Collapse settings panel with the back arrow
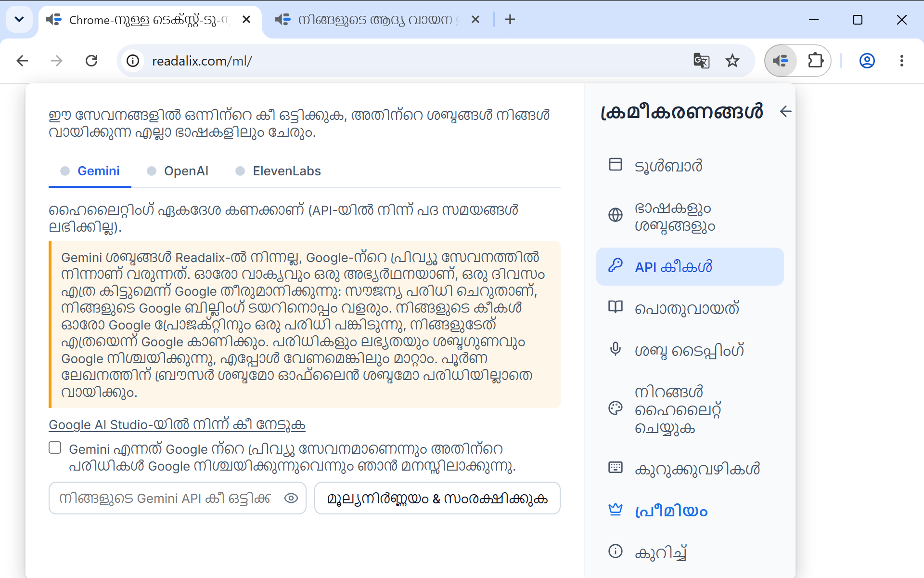The width and height of the screenshot is (924, 578). pos(785,111)
